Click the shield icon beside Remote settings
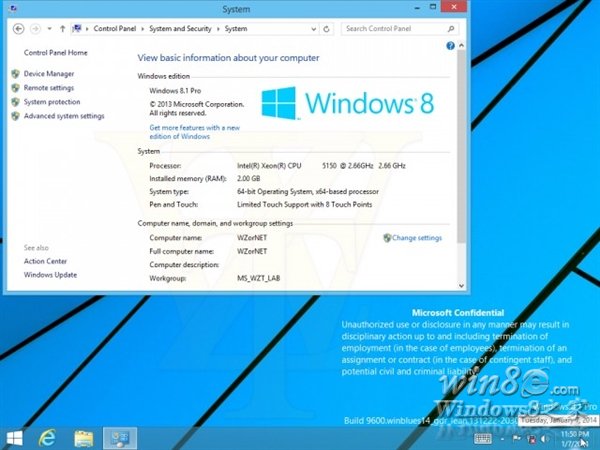This screenshot has width=600, height=450. click(15, 88)
